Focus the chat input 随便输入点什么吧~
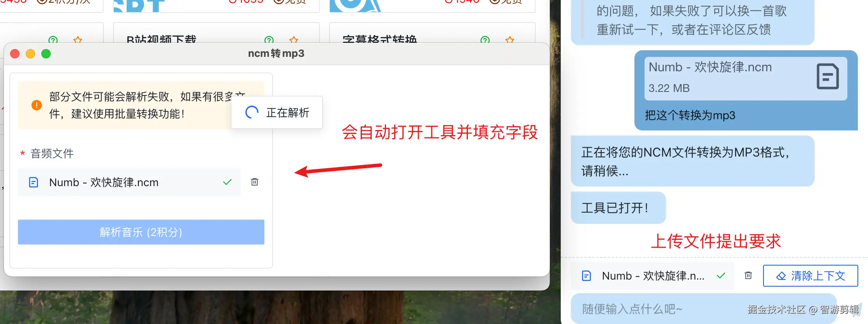 coord(703,309)
